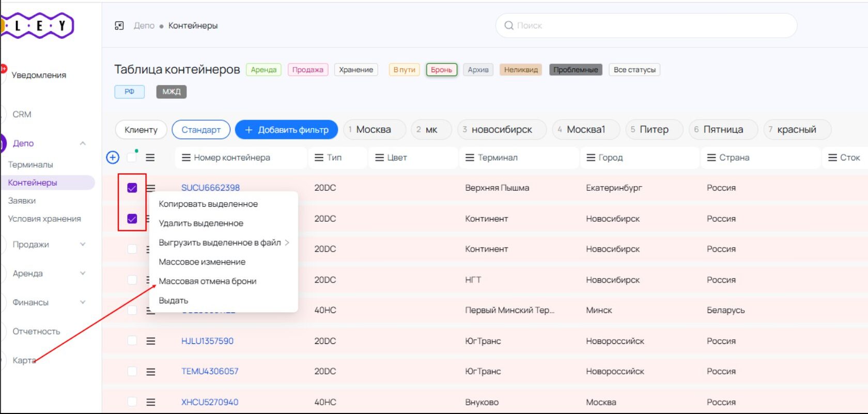Click into the Поиск search field
The height and width of the screenshot is (414, 868).
pyautogui.click(x=646, y=25)
